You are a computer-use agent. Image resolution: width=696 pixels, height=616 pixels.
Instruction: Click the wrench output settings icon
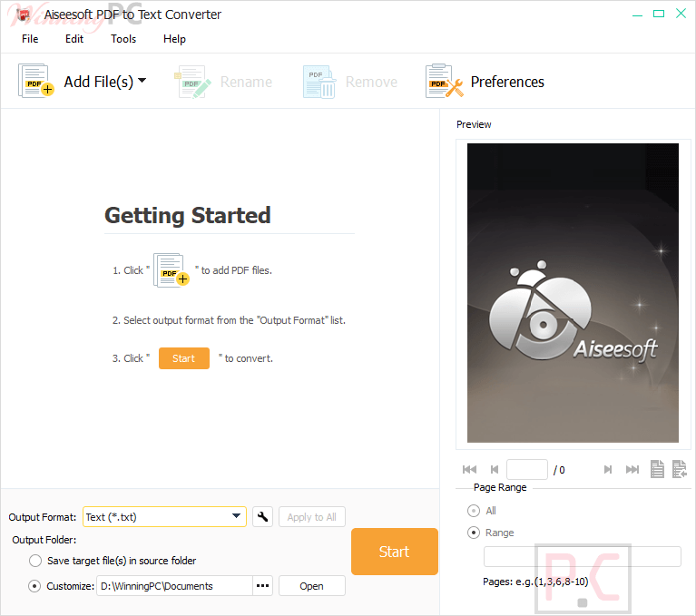[262, 516]
